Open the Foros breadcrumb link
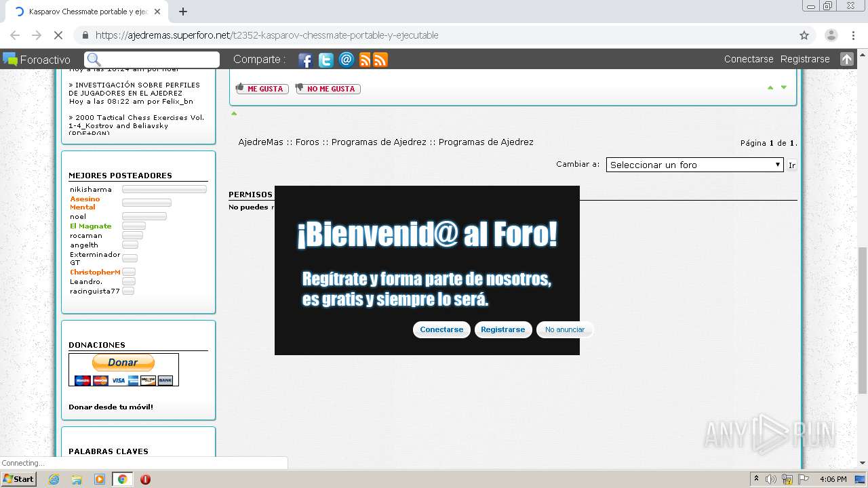868x488 pixels. [x=307, y=142]
